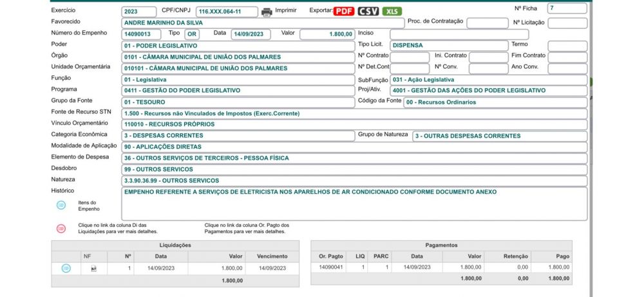The width and height of the screenshot is (644, 297).
Task: Select the Nº Ficha field
Action: click(x=567, y=8)
